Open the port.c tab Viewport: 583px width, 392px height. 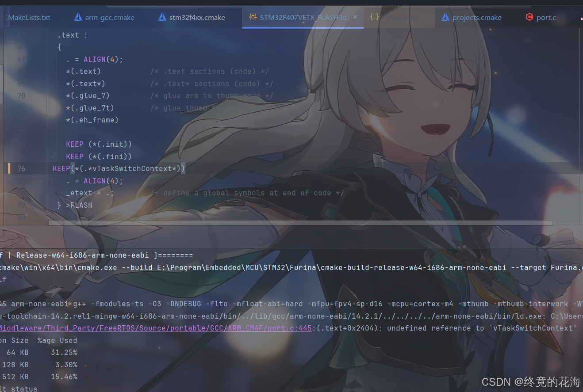[x=541, y=18]
